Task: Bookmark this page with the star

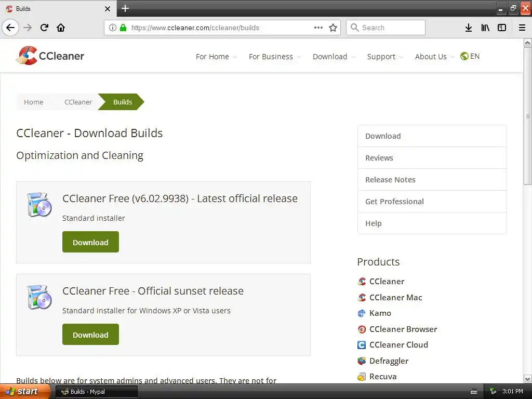Action: (333, 28)
